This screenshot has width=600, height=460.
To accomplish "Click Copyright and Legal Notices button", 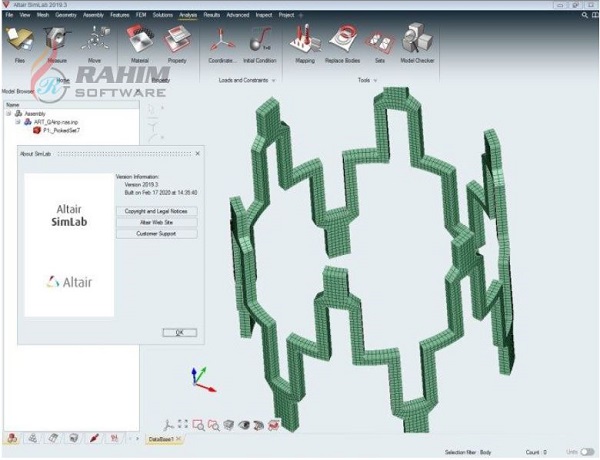I will point(157,211).
